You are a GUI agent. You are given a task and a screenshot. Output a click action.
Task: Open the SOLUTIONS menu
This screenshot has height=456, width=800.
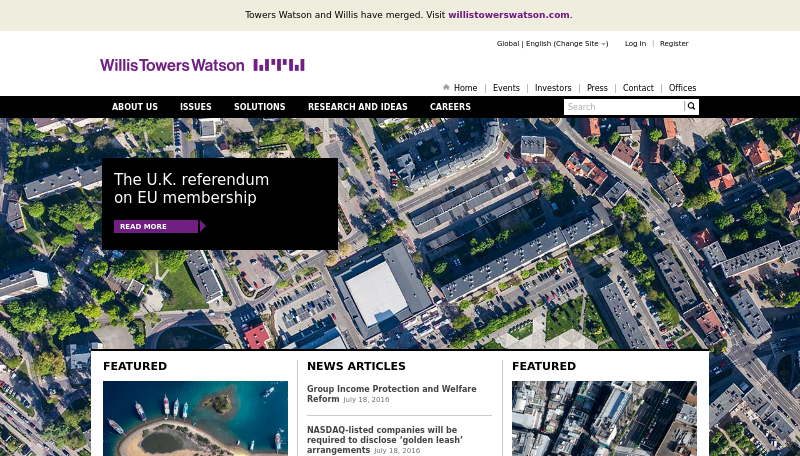coord(260,107)
